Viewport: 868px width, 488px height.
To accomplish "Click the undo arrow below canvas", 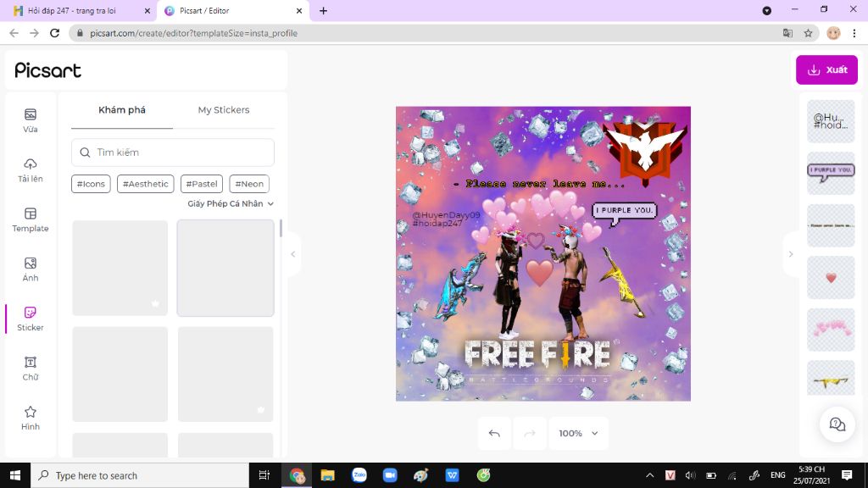I will (x=494, y=433).
